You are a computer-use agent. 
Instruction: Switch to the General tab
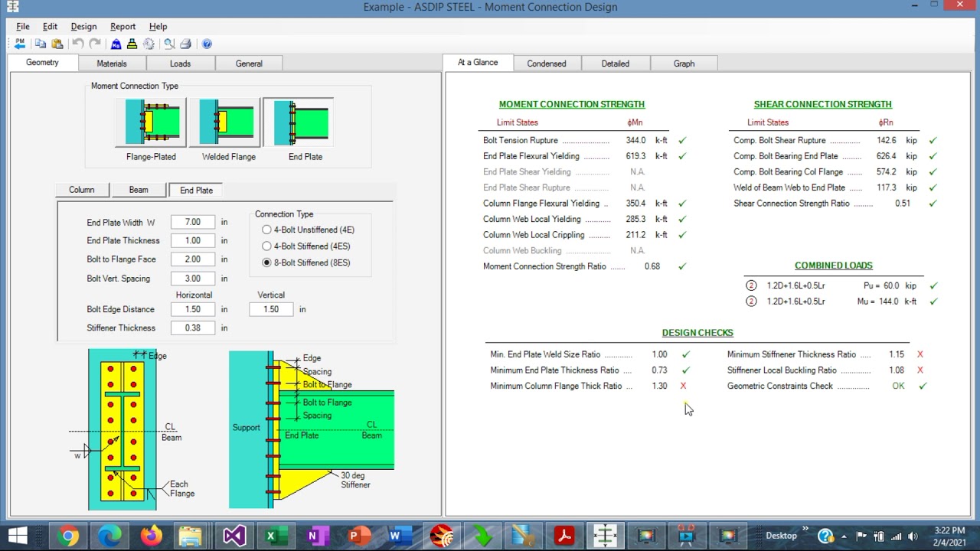coord(249,64)
